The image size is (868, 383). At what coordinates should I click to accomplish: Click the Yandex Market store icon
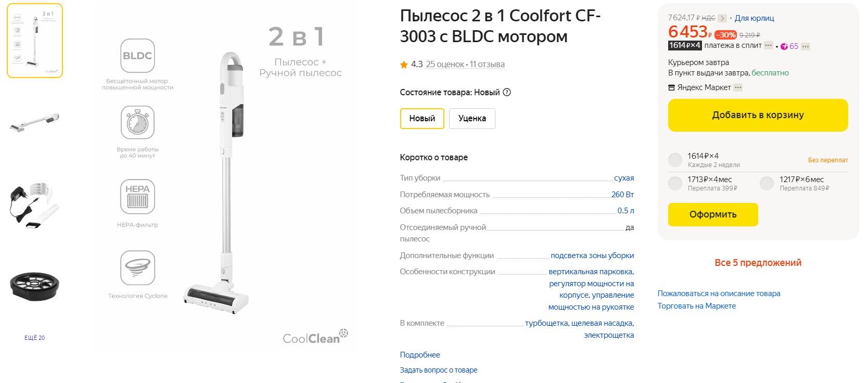coord(671,87)
